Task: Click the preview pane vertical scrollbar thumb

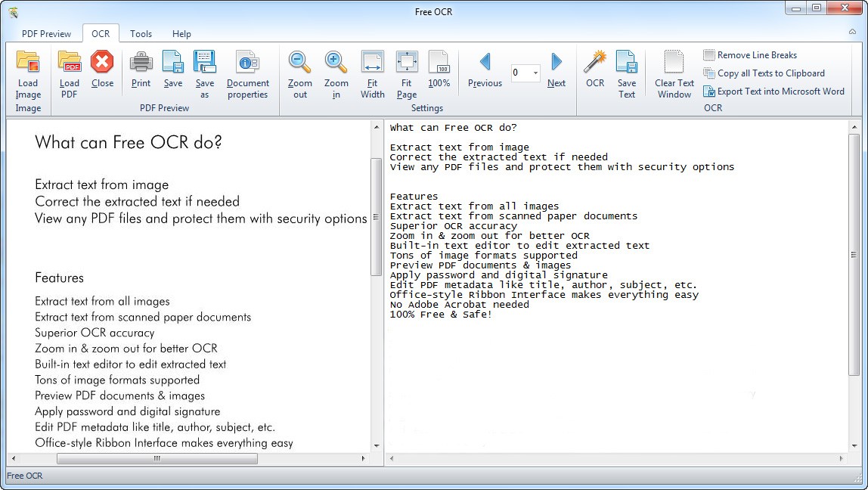Action: (376, 216)
